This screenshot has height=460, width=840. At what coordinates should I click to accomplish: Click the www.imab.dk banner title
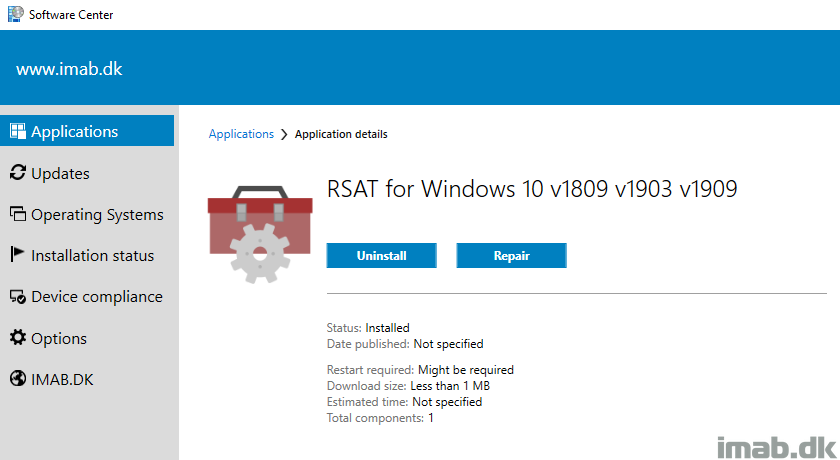point(69,69)
